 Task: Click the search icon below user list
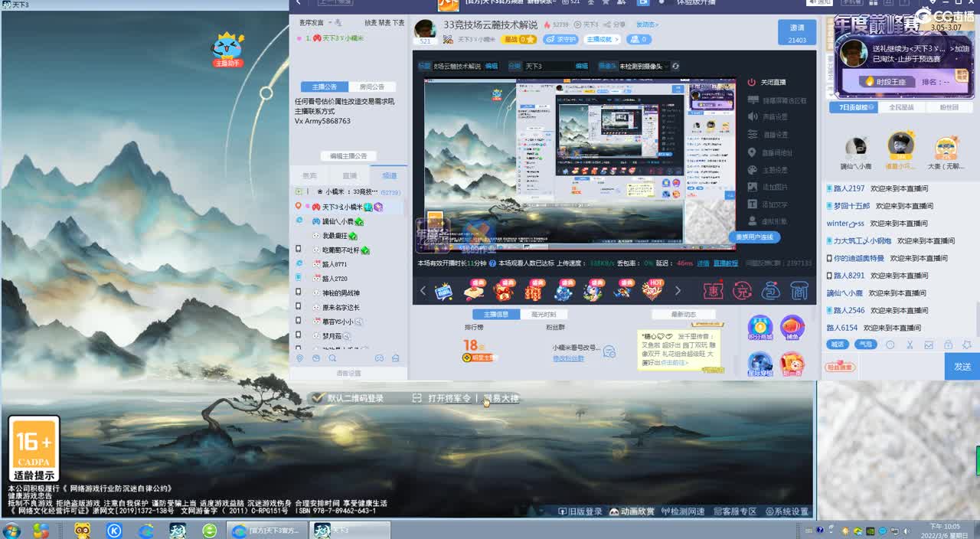[x=332, y=358]
